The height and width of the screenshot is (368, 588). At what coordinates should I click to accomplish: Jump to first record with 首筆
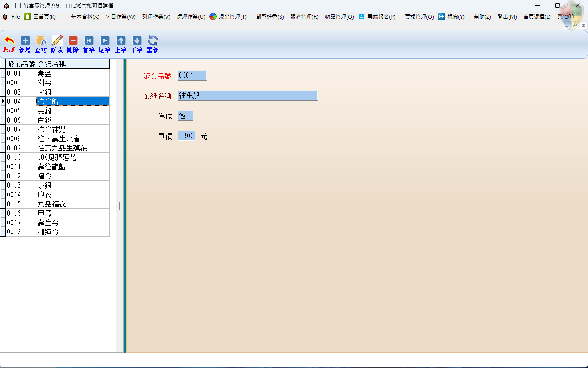[89, 41]
